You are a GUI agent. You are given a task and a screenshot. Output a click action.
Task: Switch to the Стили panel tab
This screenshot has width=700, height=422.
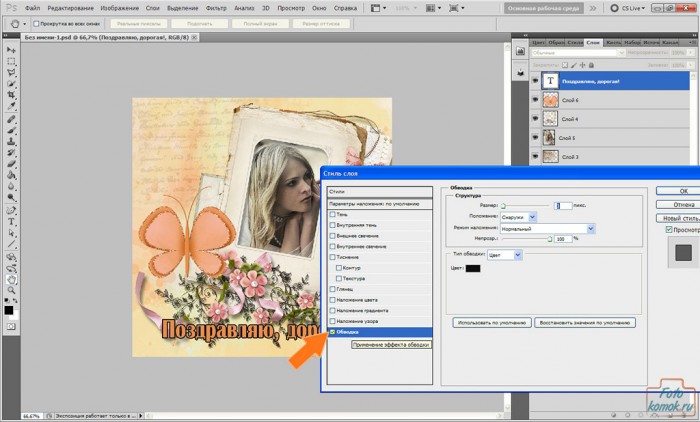pos(575,42)
